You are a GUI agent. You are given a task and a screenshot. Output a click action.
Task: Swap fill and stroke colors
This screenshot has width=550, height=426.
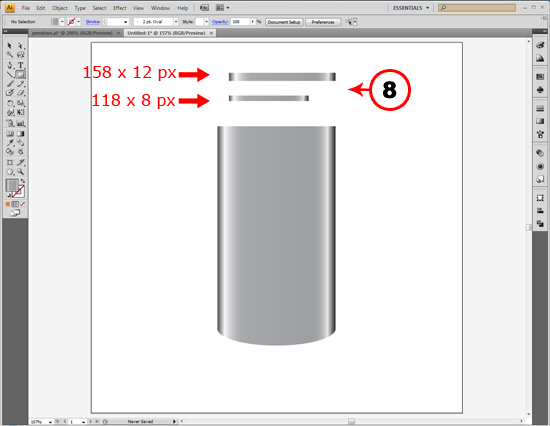pyautogui.click(x=23, y=181)
